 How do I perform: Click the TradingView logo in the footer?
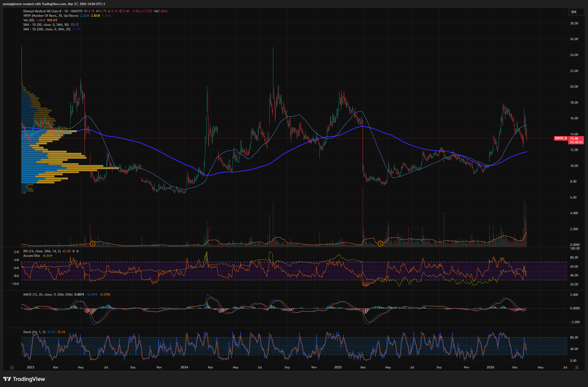click(24, 379)
